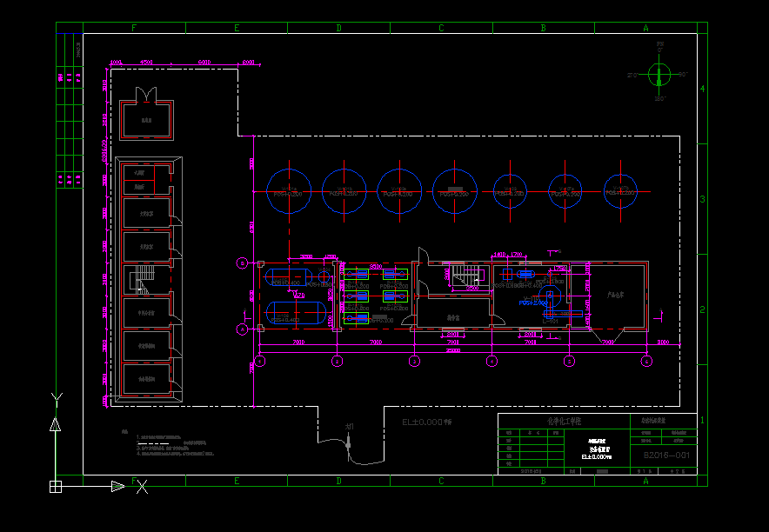Click the 1700 dimension text
The height and width of the screenshot is (532, 769).
pyautogui.click(x=517, y=255)
